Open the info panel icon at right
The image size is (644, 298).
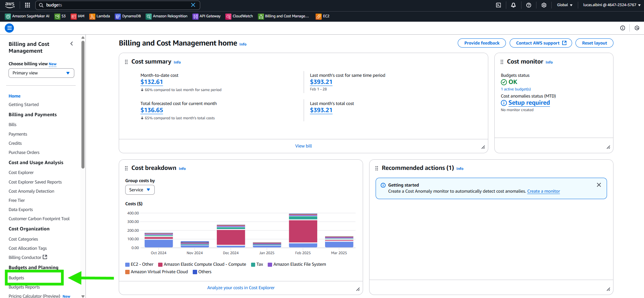[x=623, y=28]
